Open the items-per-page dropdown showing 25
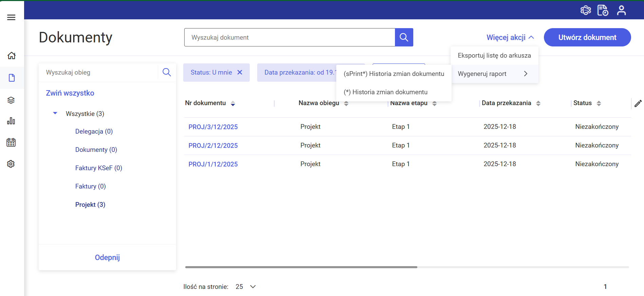This screenshot has width=644, height=296. [246, 287]
